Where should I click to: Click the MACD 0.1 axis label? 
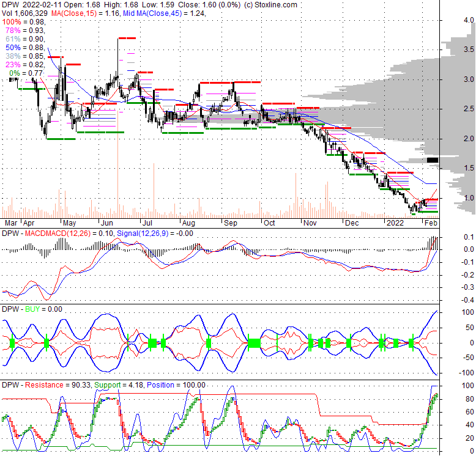click(469, 237)
